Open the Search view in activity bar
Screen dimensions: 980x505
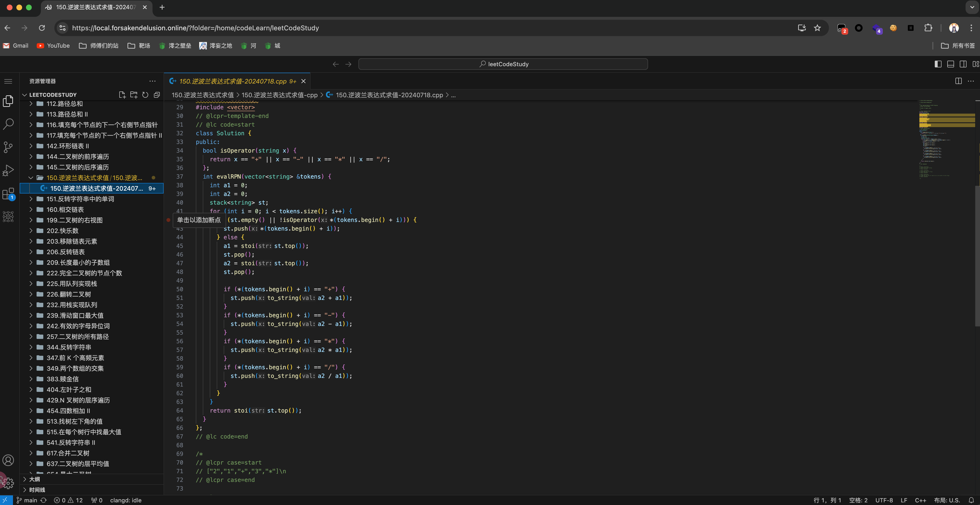click(x=8, y=124)
